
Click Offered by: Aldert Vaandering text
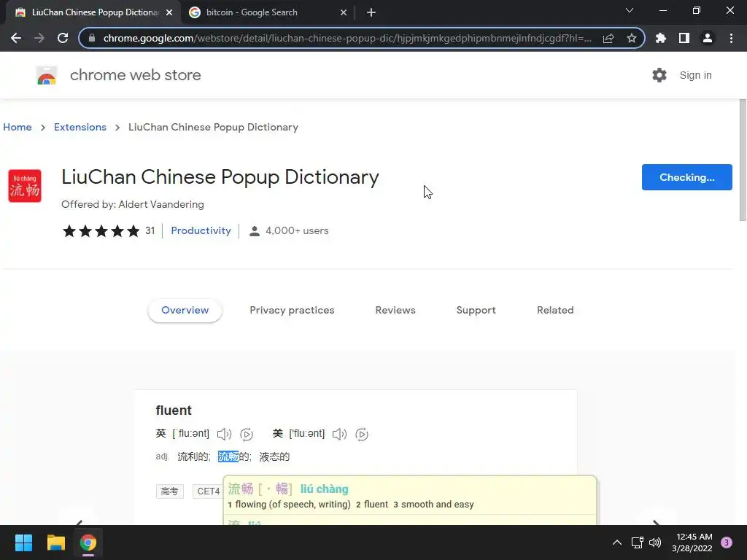[x=133, y=204]
